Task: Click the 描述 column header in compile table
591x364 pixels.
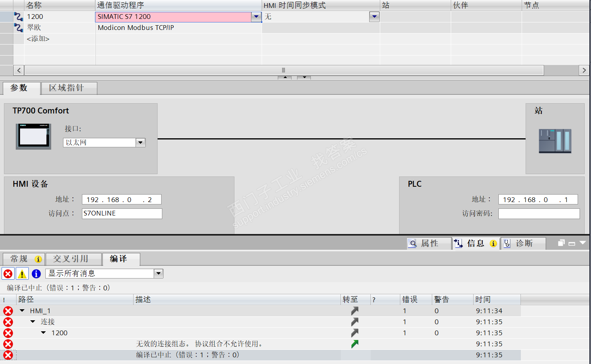Action: pos(237,299)
